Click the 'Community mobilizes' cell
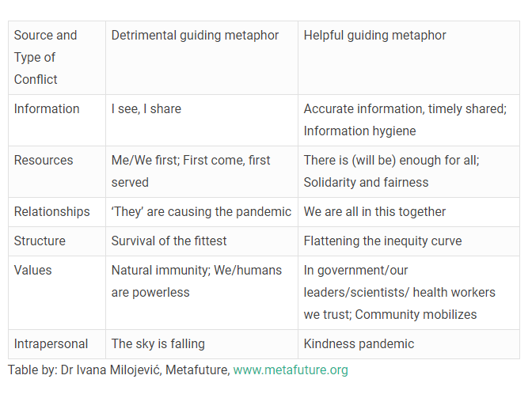The image size is (532, 398). coord(416,314)
